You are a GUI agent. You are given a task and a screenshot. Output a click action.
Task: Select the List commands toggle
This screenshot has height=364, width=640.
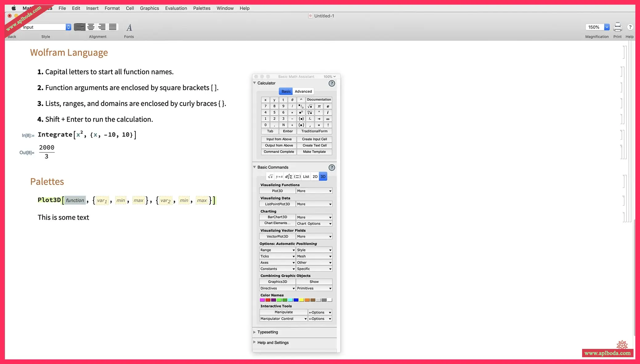point(306,176)
